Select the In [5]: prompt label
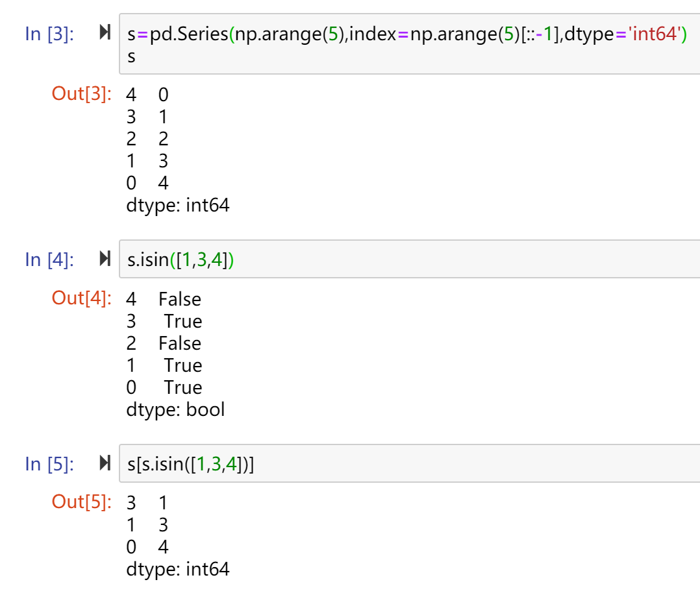This screenshot has width=700, height=595. tap(49, 464)
